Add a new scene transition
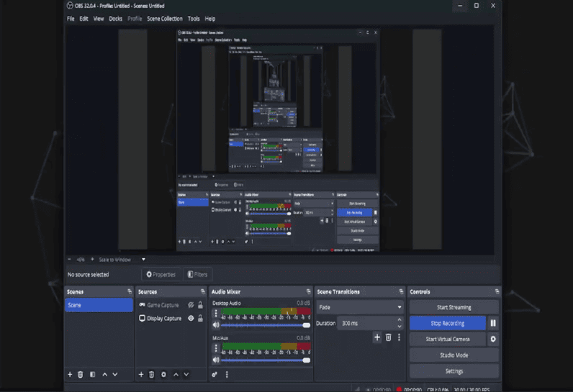Screen dimensions: 573x392 point(376,337)
